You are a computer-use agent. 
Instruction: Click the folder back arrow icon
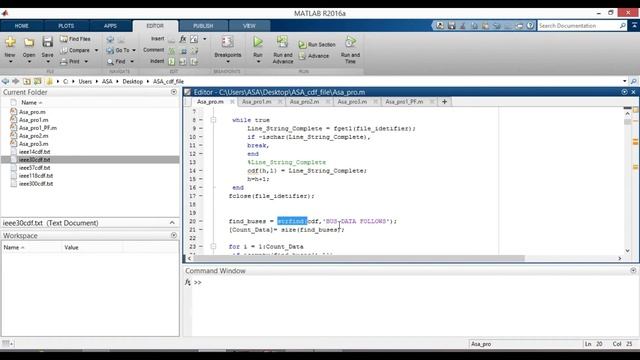5,81
